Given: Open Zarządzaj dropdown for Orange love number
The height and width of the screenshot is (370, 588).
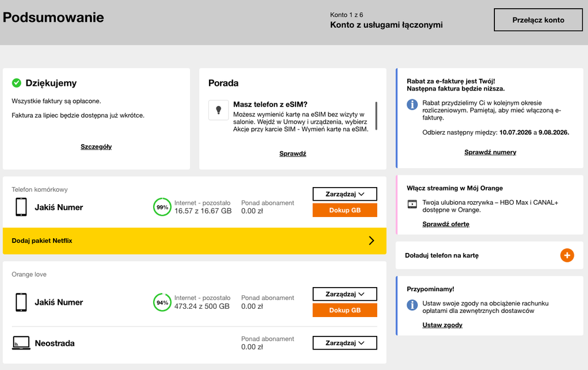Looking at the screenshot, I should [x=345, y=294].
